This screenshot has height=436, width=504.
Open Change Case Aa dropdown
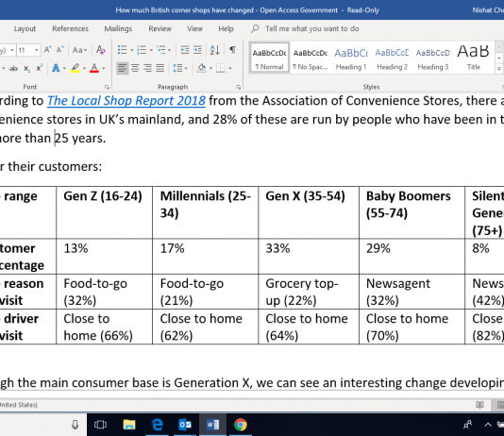79,50
